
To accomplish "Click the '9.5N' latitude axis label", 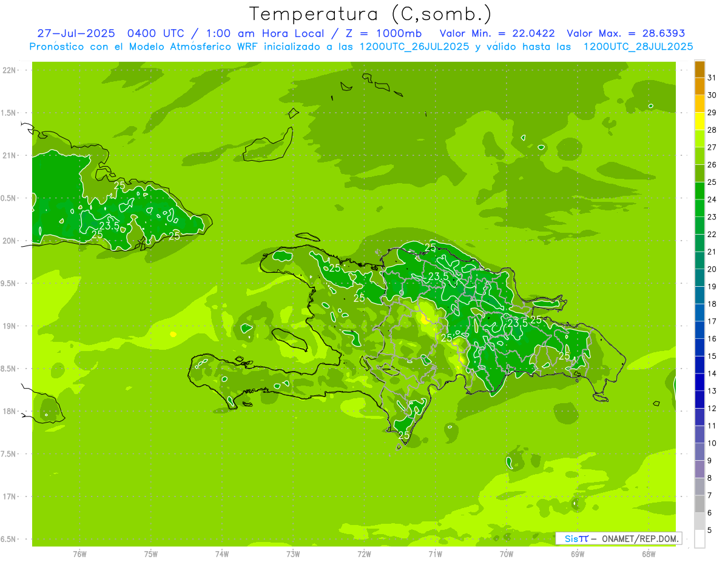I will pyautogui.click(x=8, y=283).
